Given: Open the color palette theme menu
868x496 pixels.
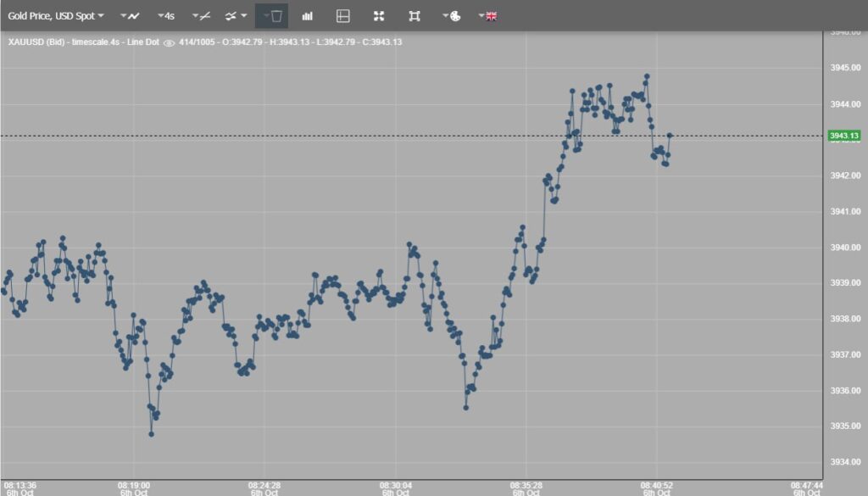Looking at the screenshot, I should pos(452,15).
